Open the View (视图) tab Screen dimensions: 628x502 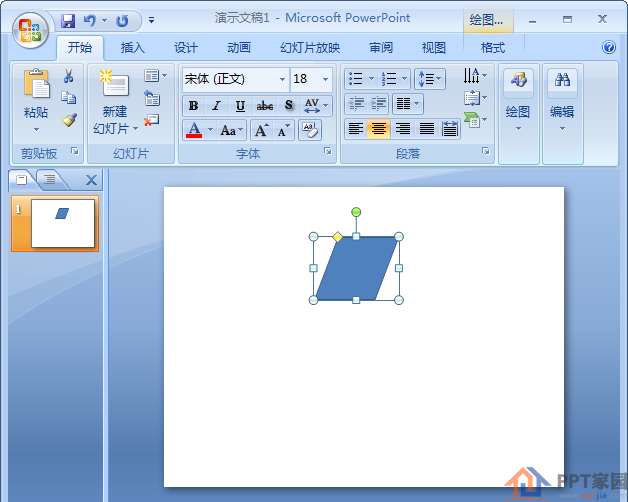(434, 48)
